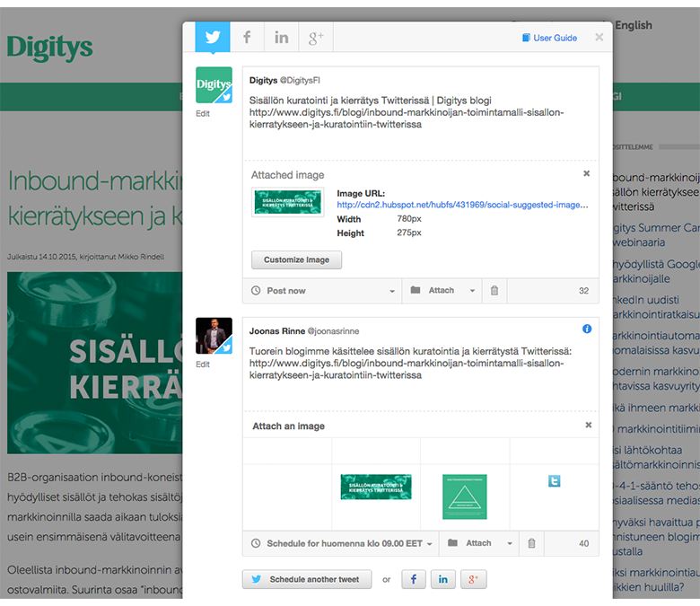Edit the Joonas Rinne account
Image resolution: width=700 pixels, height=606 pixels.
coord(202,364)
